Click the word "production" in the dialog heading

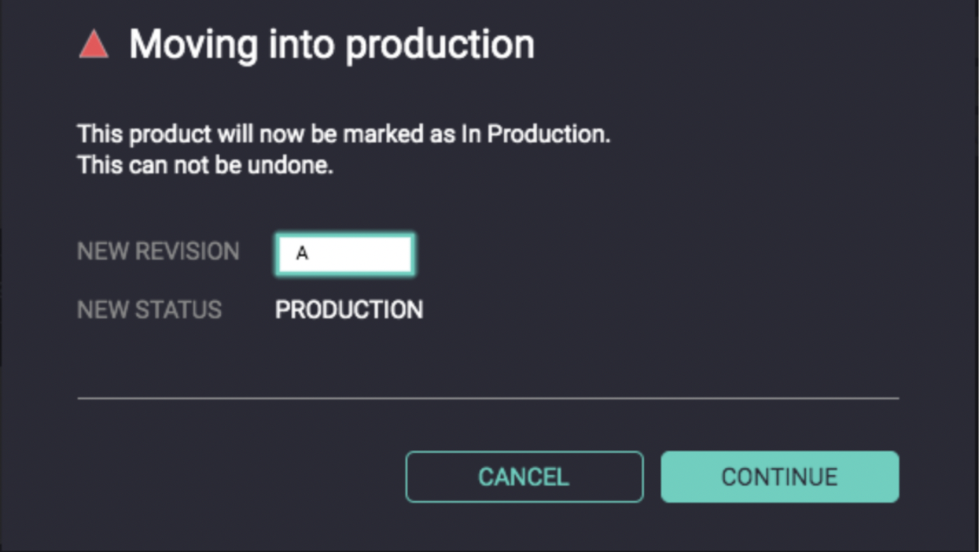(x=440, y=45)
